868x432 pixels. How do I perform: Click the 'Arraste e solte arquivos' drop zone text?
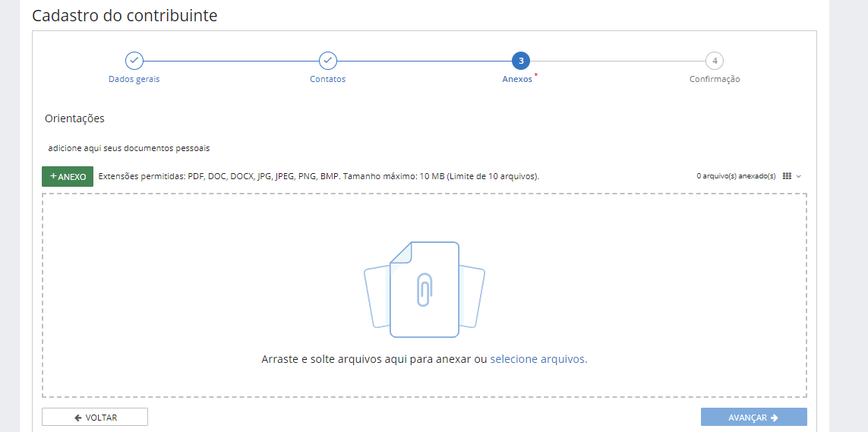click(x=373, y=359)
